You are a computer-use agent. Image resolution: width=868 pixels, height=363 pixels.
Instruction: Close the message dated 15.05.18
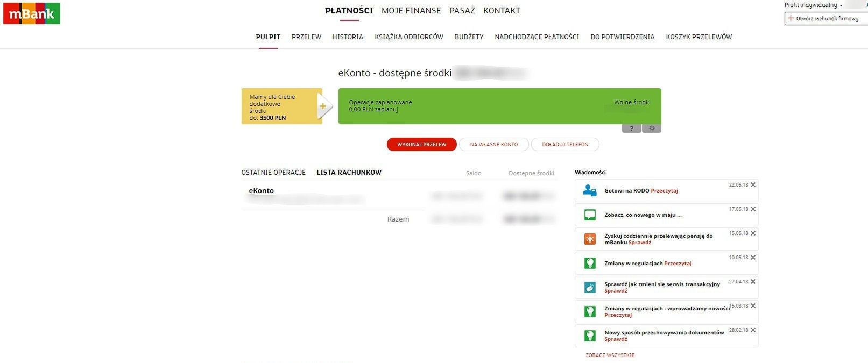click(x=753, y=233)
